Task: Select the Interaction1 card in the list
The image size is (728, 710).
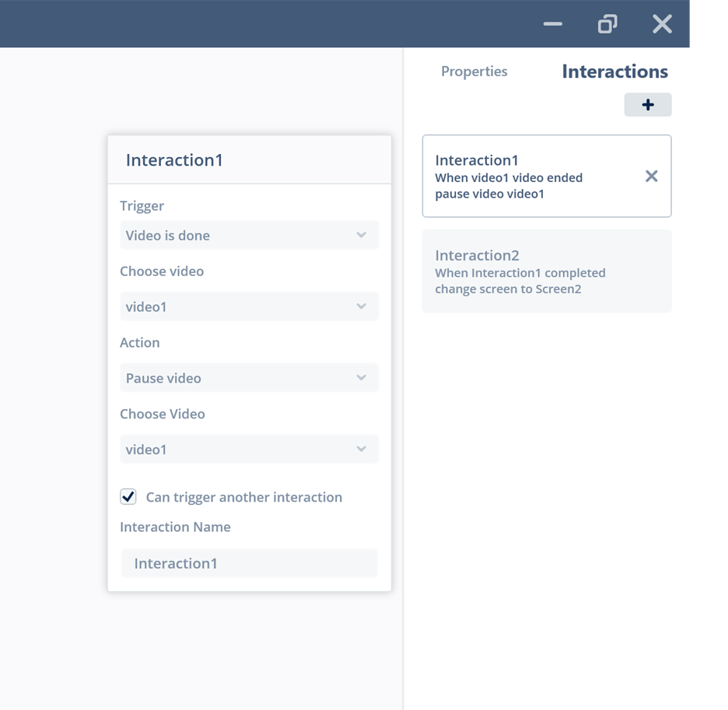Action: (x=547, y=176)
